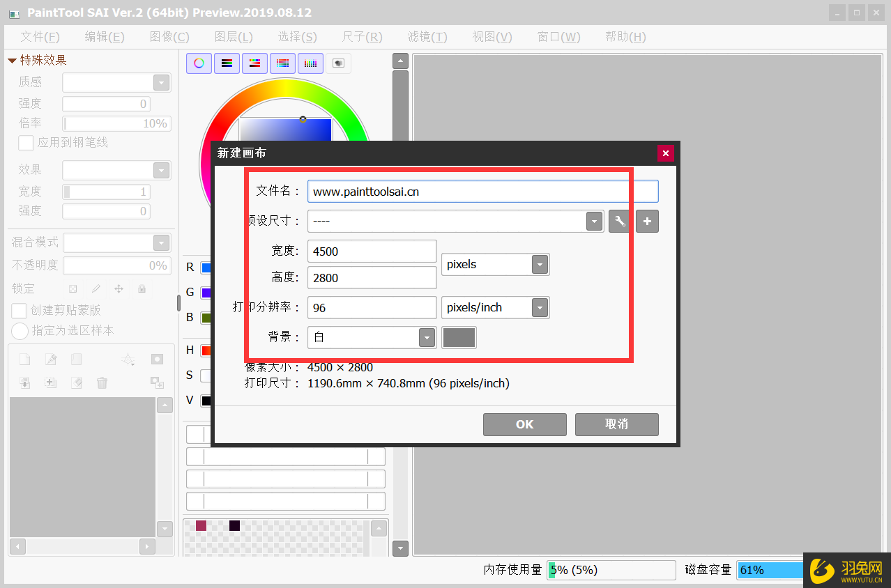
Task: Click the 取消 cancel button
Action: point(616,424)
